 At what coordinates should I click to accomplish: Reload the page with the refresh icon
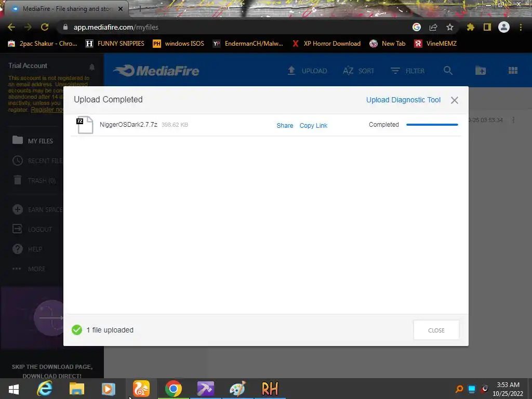click(x=45, y=27)
